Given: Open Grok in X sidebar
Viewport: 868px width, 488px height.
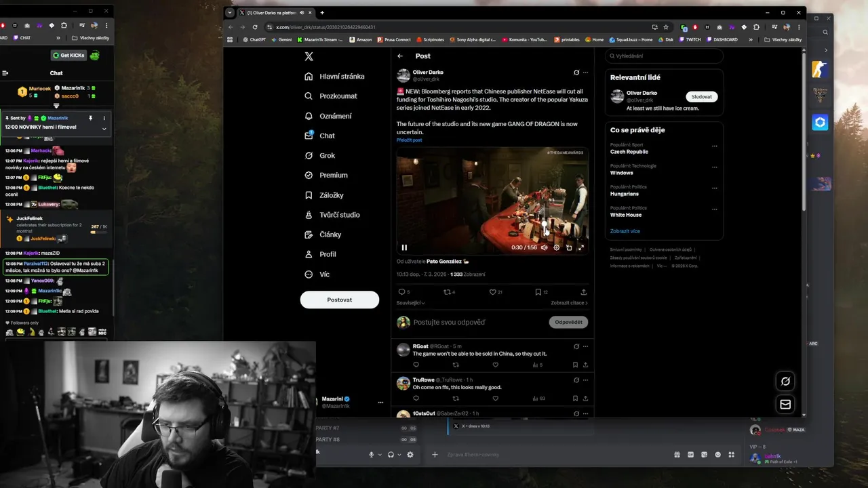Looking at the screenshot, I should (x=319, y=155).
